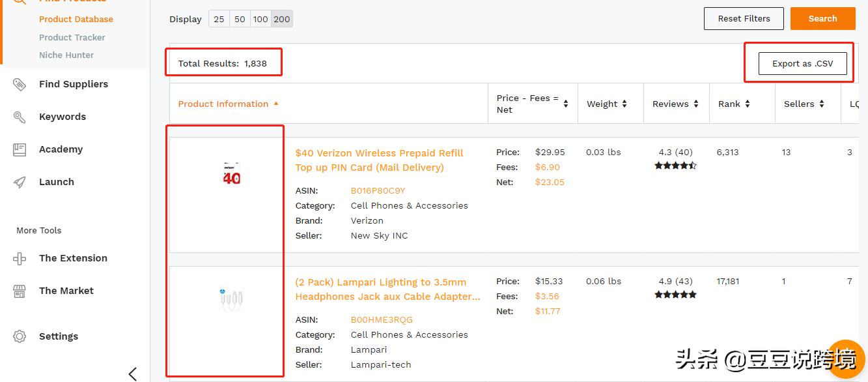Sort by the Rank column arrows

[x=748, y=104]
